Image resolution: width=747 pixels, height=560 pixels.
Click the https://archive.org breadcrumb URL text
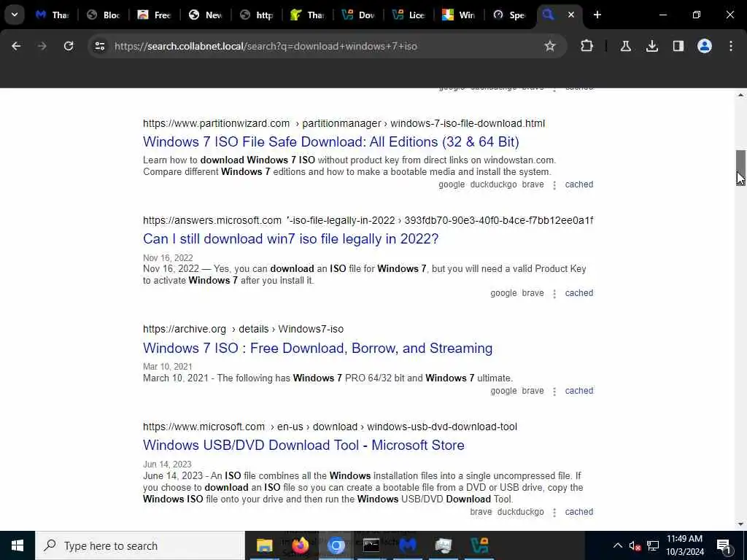coord(185,329)
